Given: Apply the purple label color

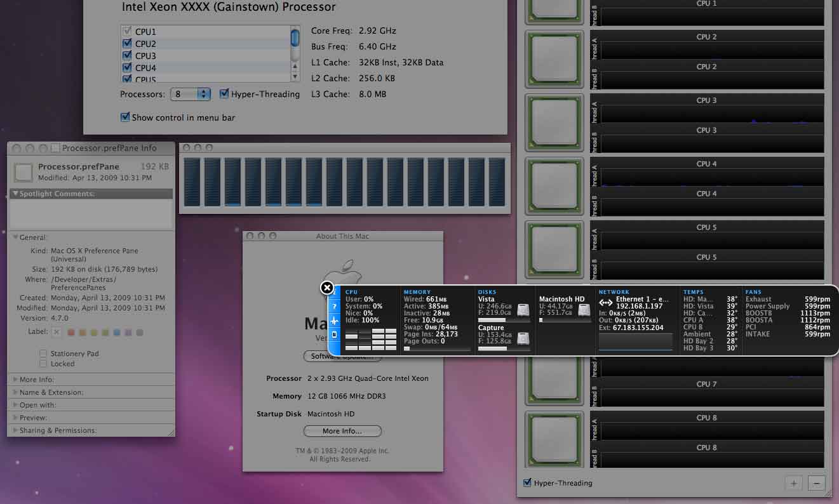Looking at the screenshot, I should tap(128, 332).
